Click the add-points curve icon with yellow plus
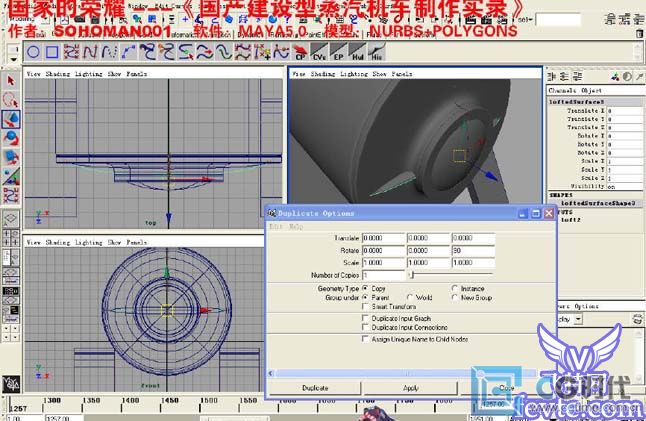646x421 pixels. click(x=262, y=52)
